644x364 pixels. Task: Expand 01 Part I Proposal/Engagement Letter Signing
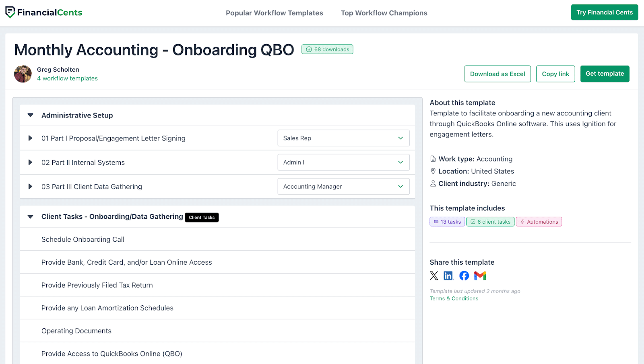coord(30,138)
